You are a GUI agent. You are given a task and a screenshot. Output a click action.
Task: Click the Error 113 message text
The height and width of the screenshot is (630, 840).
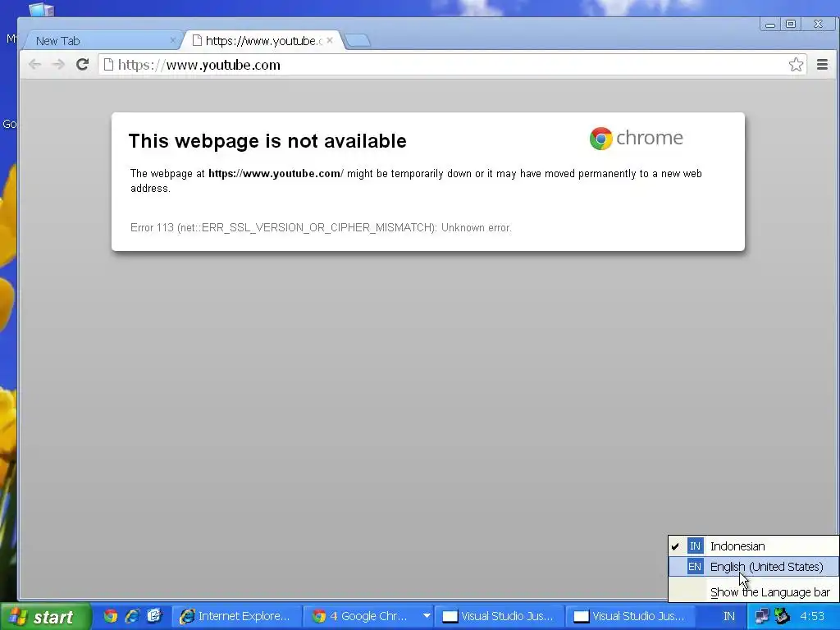[321, 228]
